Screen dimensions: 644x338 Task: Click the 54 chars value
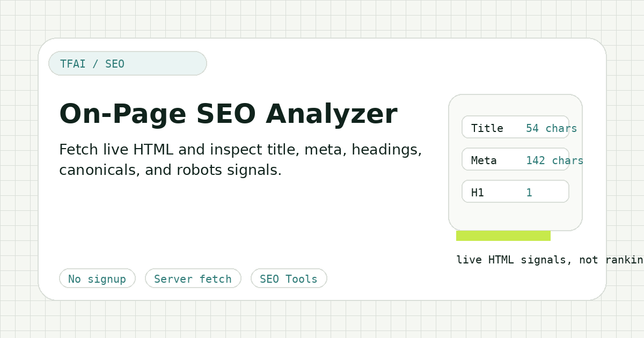(551, 128)
